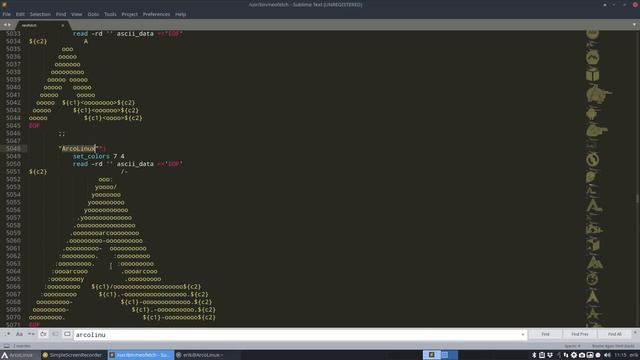Click the vertical scrollbar handle
The width and height of the screenshot is (640, 360).
coord(637,198)
